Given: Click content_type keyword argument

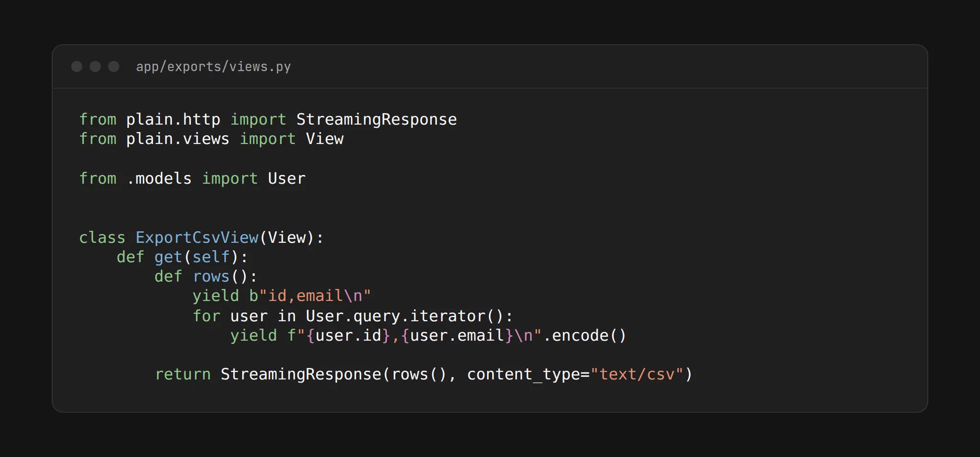Looking at the screenshot, I should [x=523, y=375].
